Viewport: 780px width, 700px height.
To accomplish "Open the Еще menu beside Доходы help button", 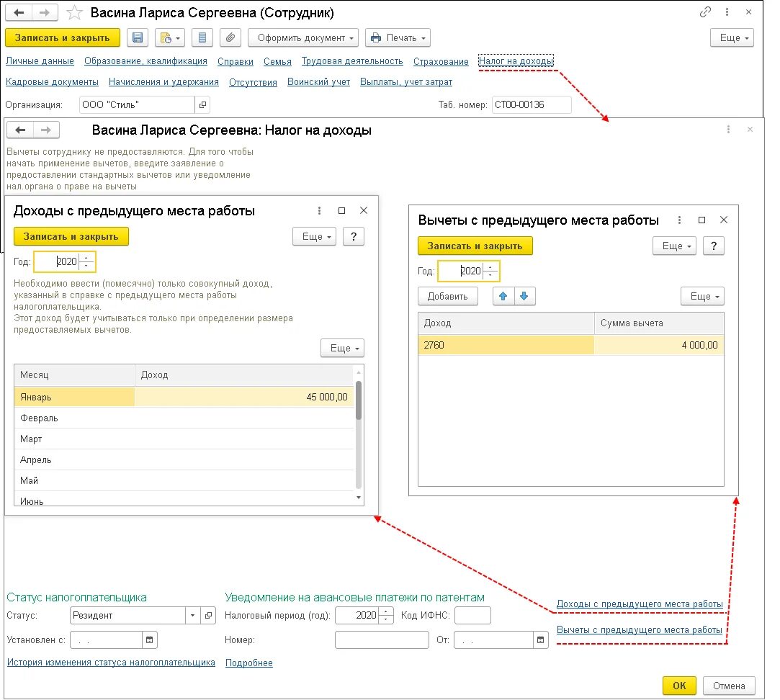I will pyautogui.click(x=315, y=237).
